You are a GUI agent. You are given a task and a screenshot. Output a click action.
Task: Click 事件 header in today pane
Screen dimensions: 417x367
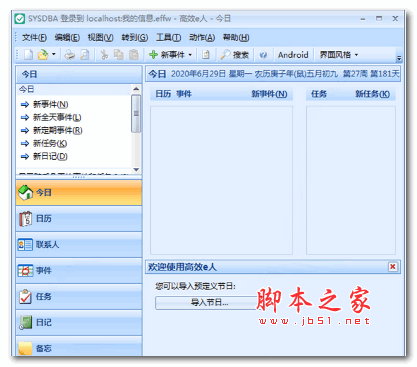(184, 94)
